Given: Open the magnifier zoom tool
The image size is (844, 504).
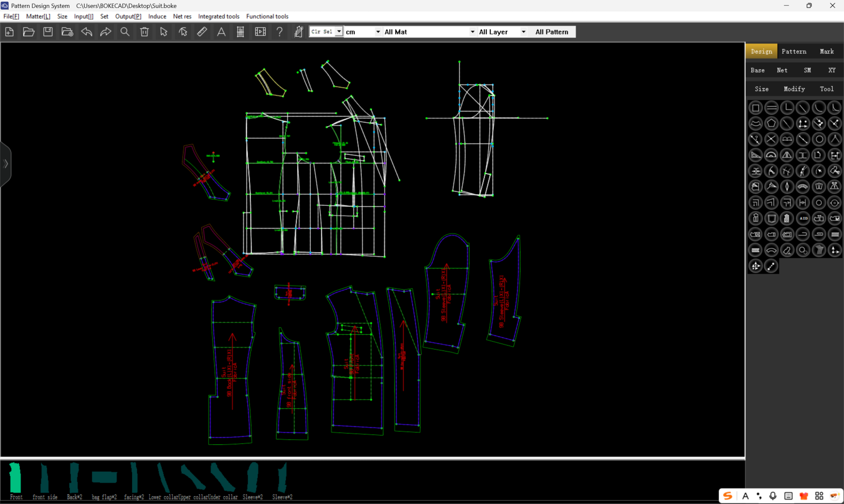Looking at the screenshot, I should click(x=125, y=32).
